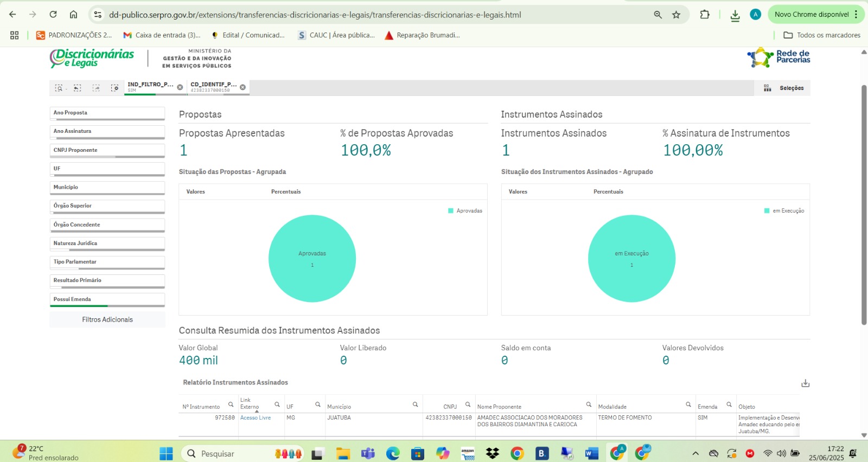Expand the Órgão Superior filter
The width and height of the screenshot is (868, 462).
pos(107,207)
